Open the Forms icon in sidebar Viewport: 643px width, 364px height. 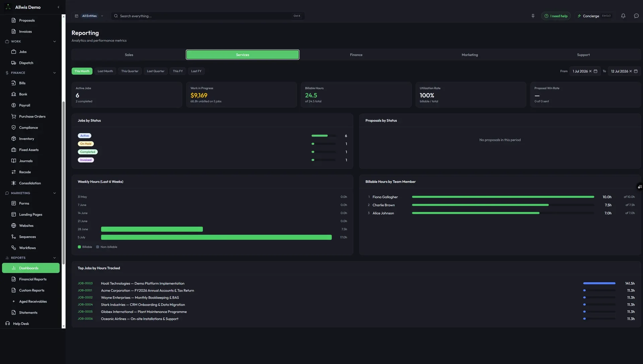[x=14, y=203]
